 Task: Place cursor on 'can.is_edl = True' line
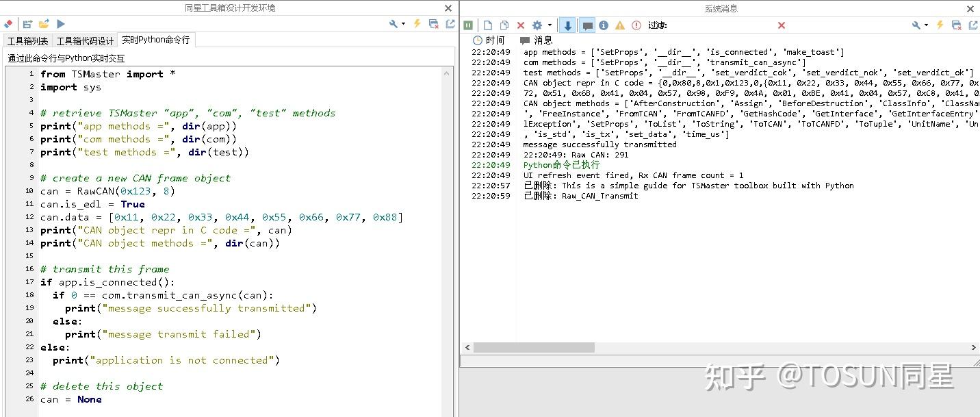[x=92, y=204]
